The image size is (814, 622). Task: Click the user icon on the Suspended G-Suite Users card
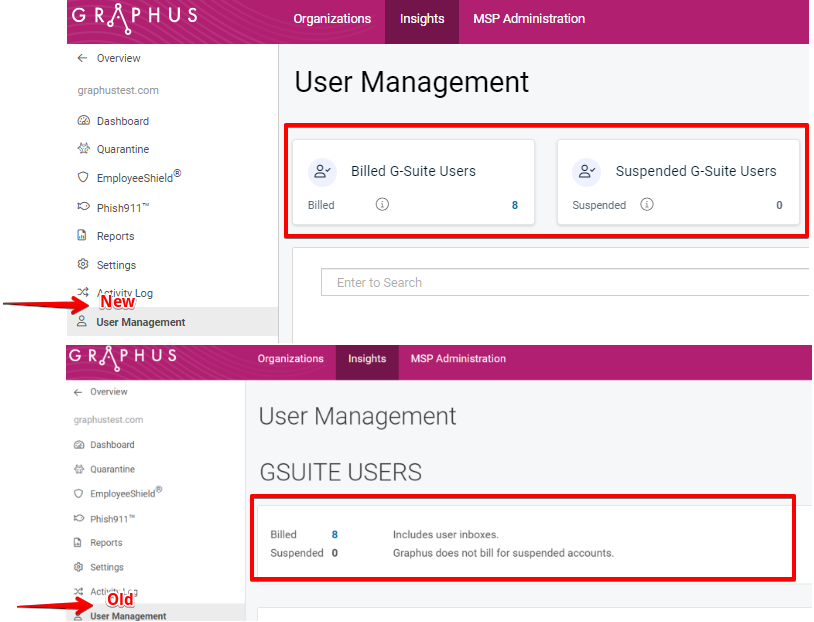(587, 172)
